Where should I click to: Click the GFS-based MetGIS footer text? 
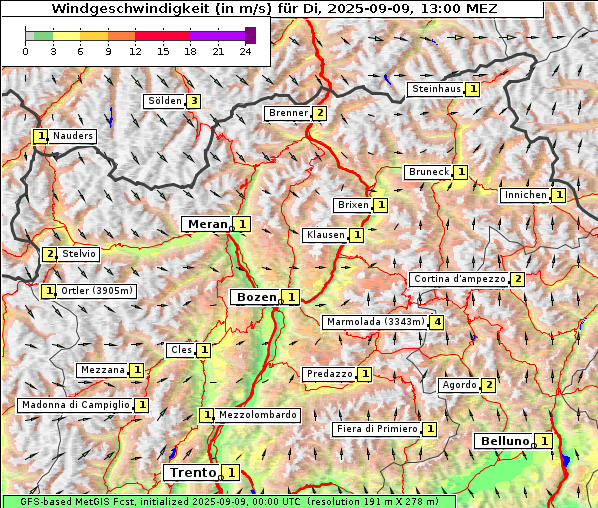pos(229,502)
